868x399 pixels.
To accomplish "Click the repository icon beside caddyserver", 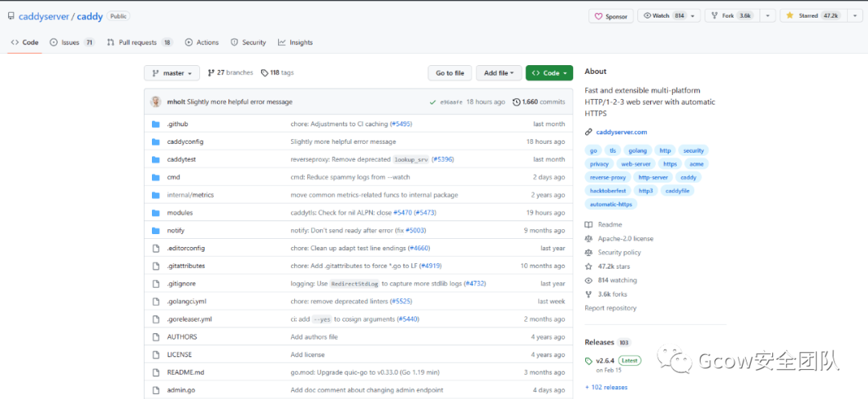I will [11, 16].
